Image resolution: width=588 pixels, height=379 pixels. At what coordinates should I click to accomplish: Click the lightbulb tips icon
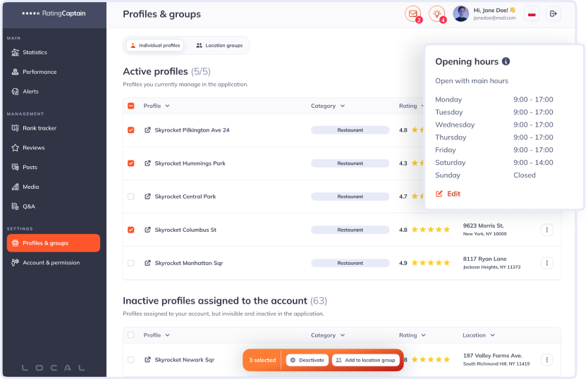click(436, 13)
